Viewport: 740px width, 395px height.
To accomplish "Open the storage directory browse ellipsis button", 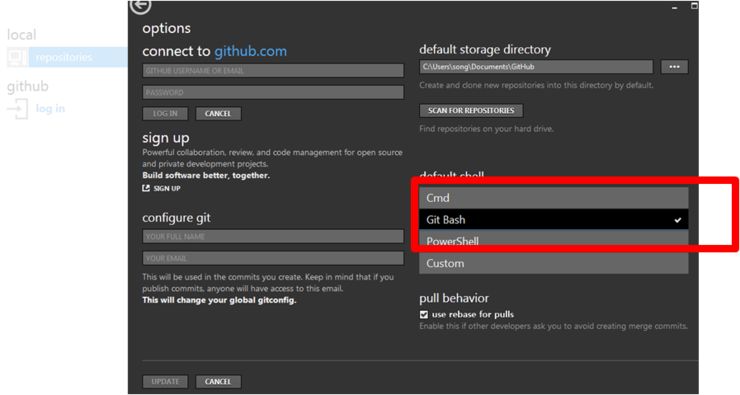I will coord(674,67).
